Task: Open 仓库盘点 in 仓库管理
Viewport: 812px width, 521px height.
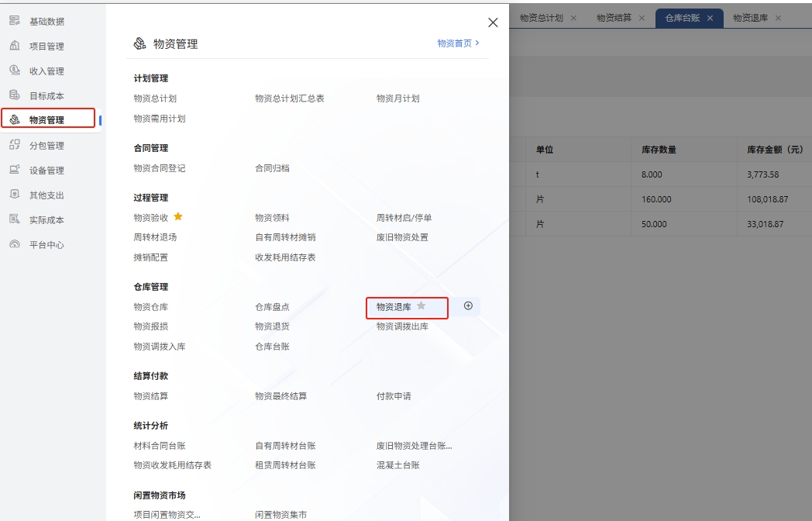Action: point(272,307)
